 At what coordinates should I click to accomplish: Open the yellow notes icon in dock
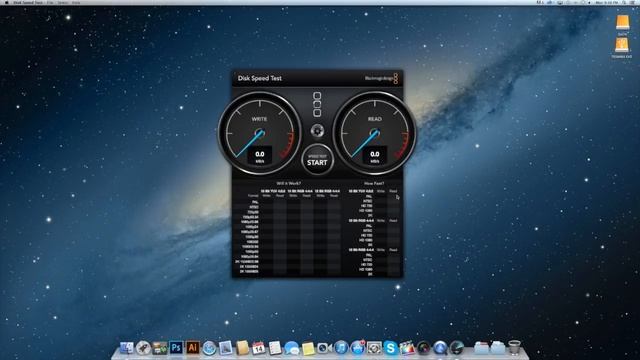click(x=308, y=348)
